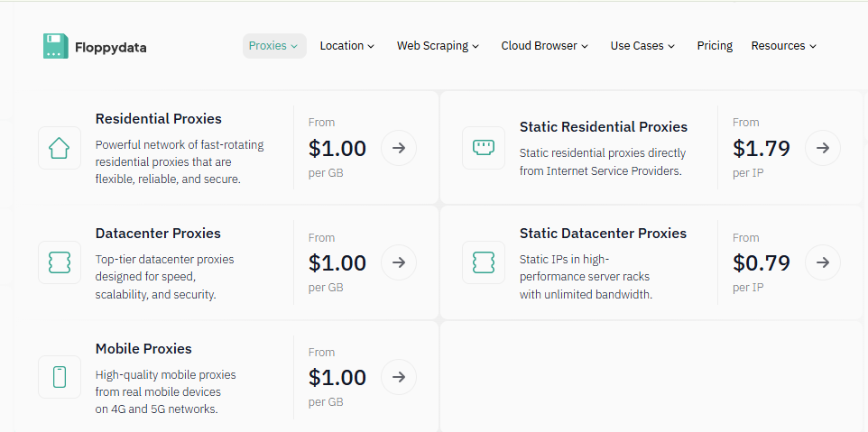Click the Floppydata floppy disk logo icon

click(x=55, y=46)
